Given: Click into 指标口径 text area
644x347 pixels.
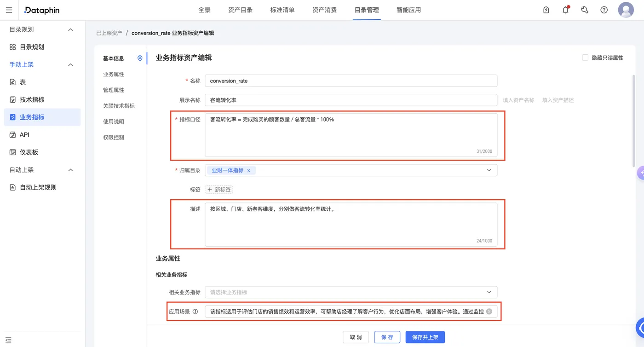Looking at the screenshot, I should pyautogui.click(x=351, y=135).
